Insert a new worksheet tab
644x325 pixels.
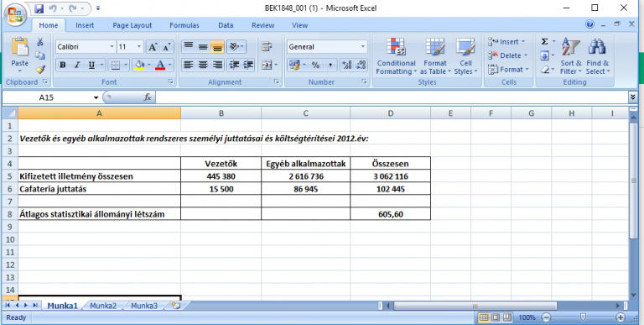(176, 306)
